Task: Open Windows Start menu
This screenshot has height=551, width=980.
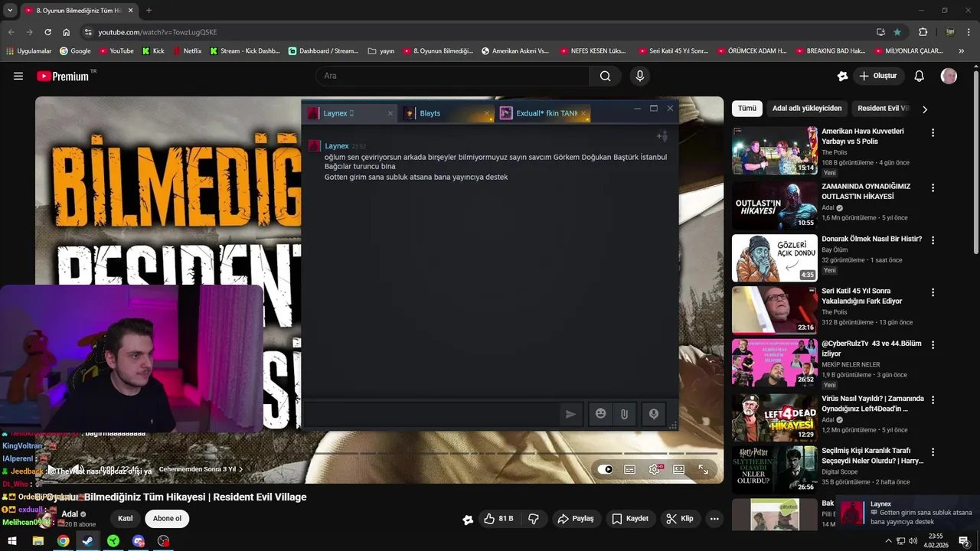Action: click(11, 541)
